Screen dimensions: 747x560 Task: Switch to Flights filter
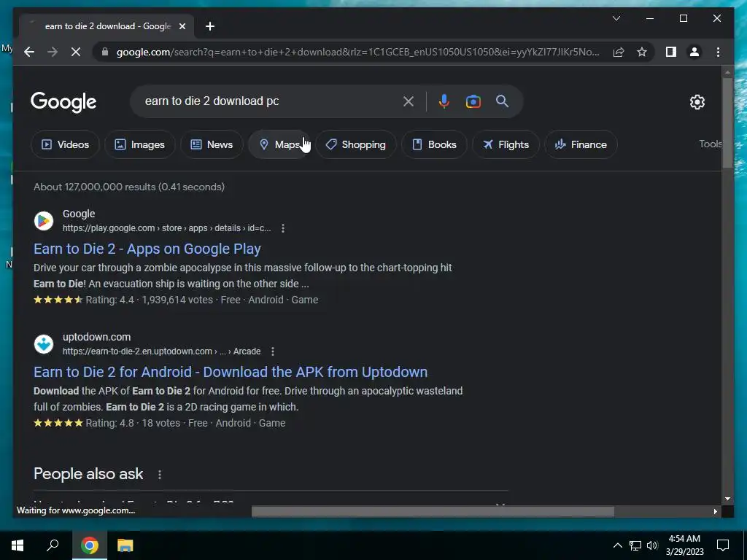click(506, 144)
